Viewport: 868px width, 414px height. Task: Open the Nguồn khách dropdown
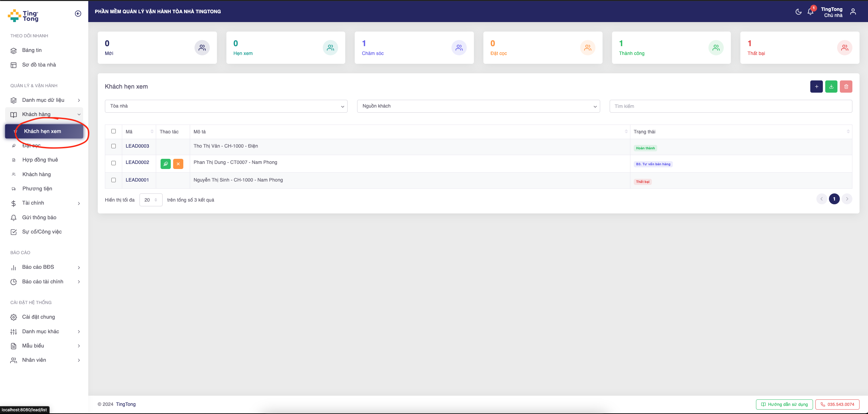click(x=478, y=106)
